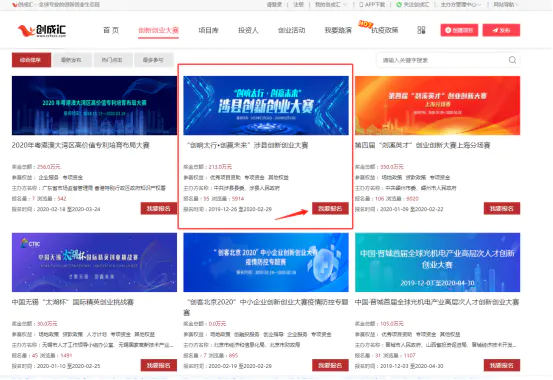553x380 pixels.
Task: Go to the 首页 navigation item
Action: (x=111, y=30)
